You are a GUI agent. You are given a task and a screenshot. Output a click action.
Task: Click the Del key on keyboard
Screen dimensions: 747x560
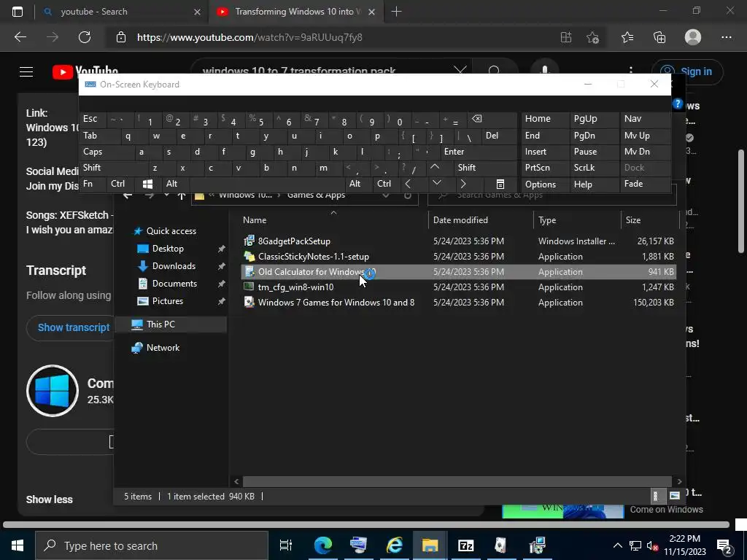pyautogui.click(x=500, y=136)
